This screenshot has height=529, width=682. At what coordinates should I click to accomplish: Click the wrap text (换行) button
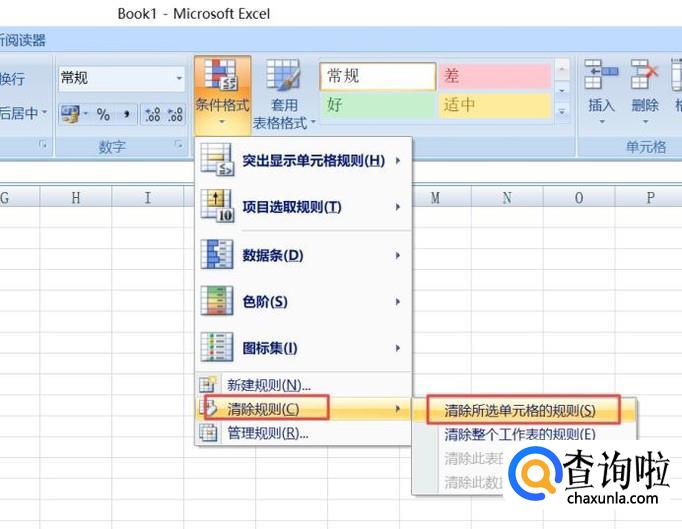pos(13,79)
